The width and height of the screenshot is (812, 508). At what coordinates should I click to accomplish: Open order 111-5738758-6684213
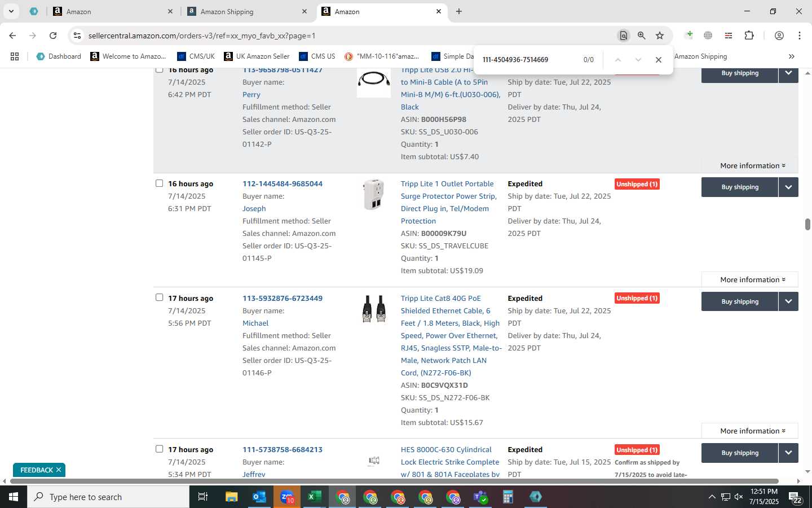pos(283,450)
